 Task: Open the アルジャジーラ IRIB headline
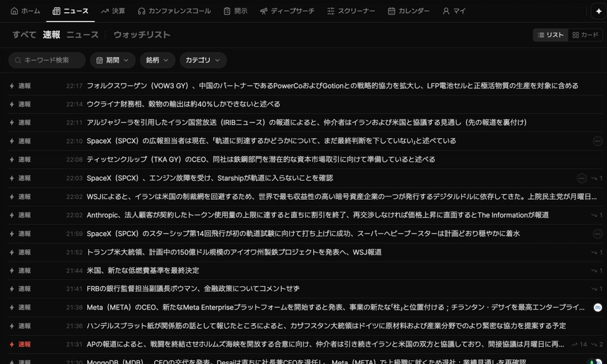click(x=307, y=122)
